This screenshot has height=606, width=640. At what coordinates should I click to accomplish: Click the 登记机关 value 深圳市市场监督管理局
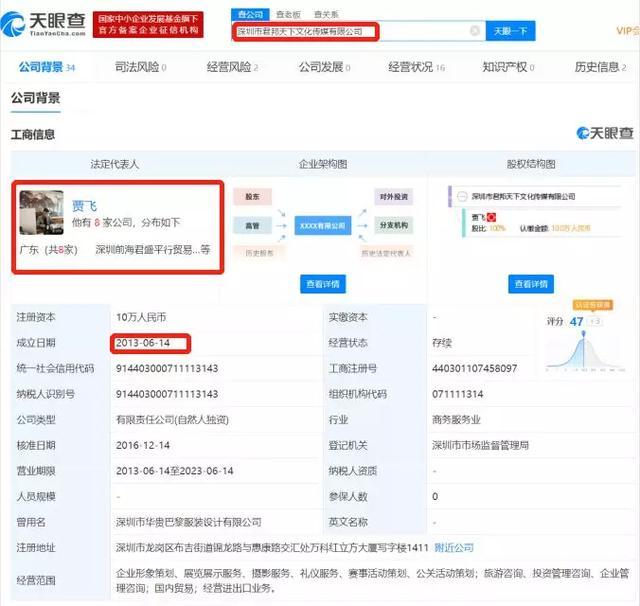click(x=480, y=445)
